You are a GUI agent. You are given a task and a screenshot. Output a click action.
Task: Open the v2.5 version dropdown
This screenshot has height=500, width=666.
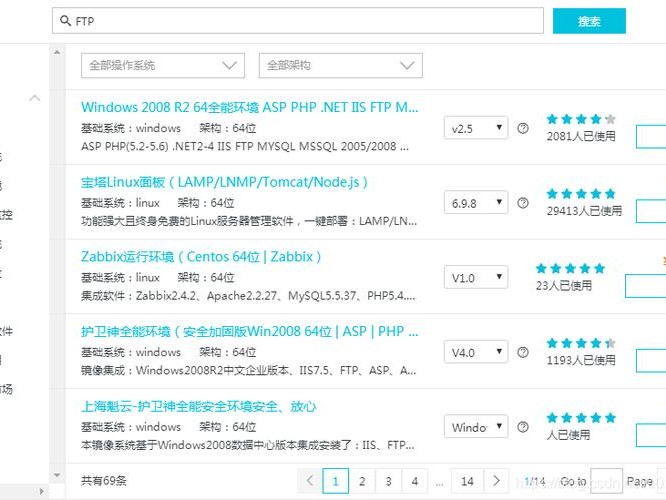[476, 128]
